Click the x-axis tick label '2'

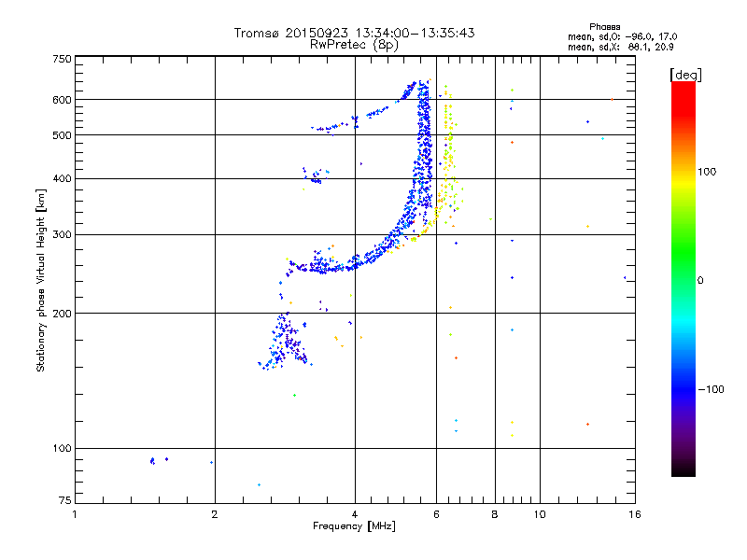(x=215, y=514)
